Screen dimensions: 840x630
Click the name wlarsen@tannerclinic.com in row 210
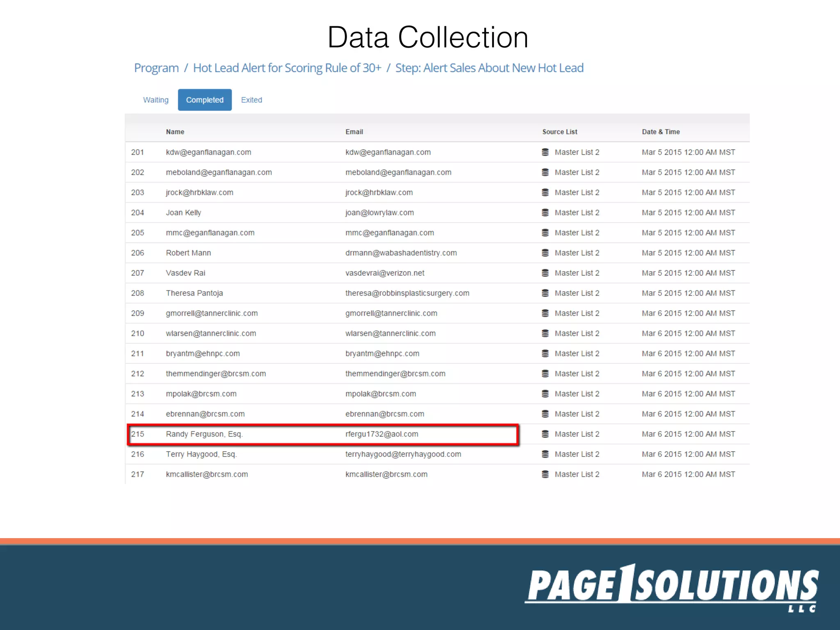tap(211, 333)
